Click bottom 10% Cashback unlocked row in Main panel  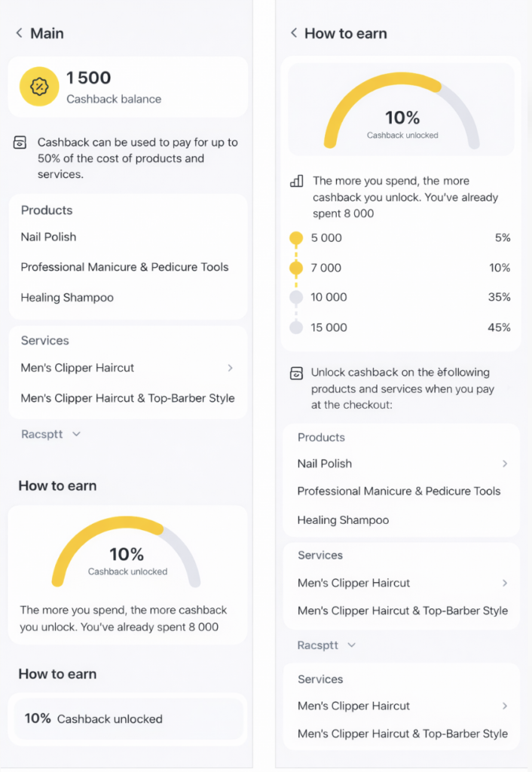(x=128, y=718)
